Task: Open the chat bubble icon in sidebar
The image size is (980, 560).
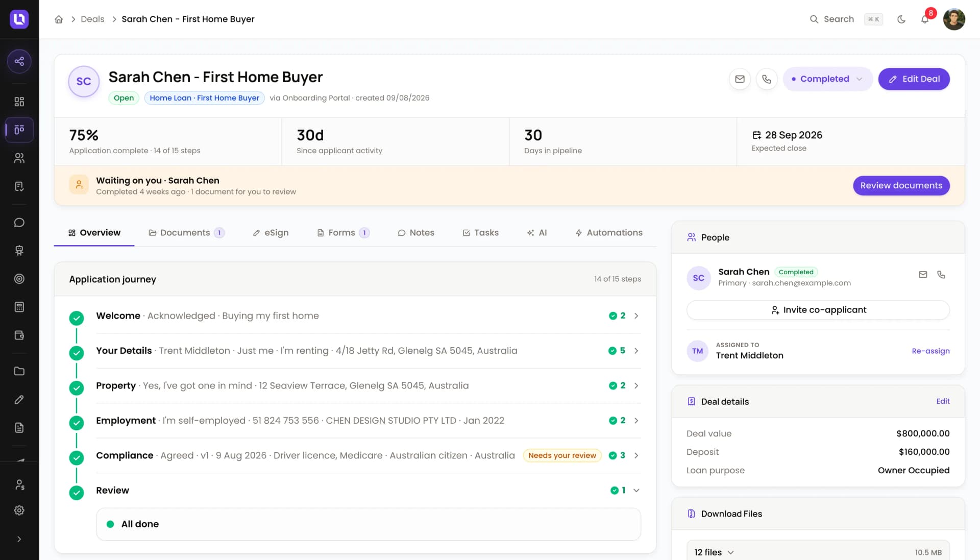Action: [19, 223]
